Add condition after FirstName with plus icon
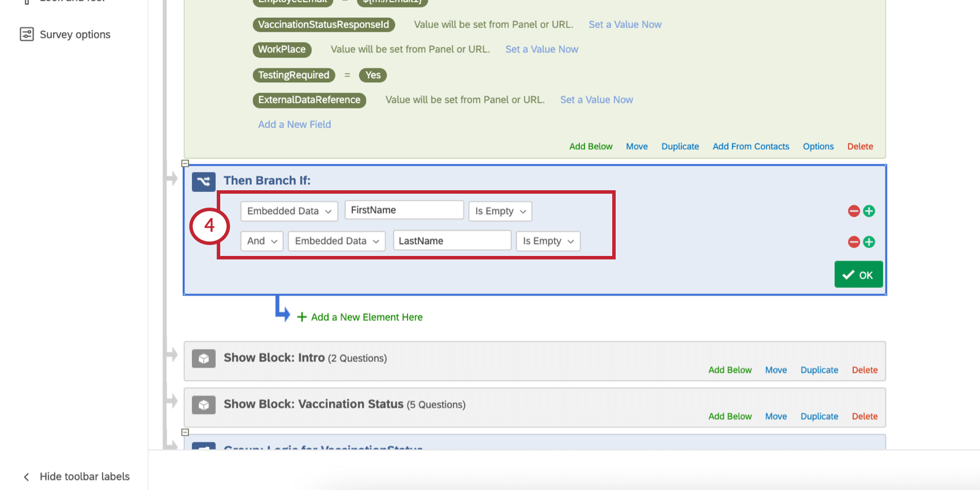 [869, 211]
